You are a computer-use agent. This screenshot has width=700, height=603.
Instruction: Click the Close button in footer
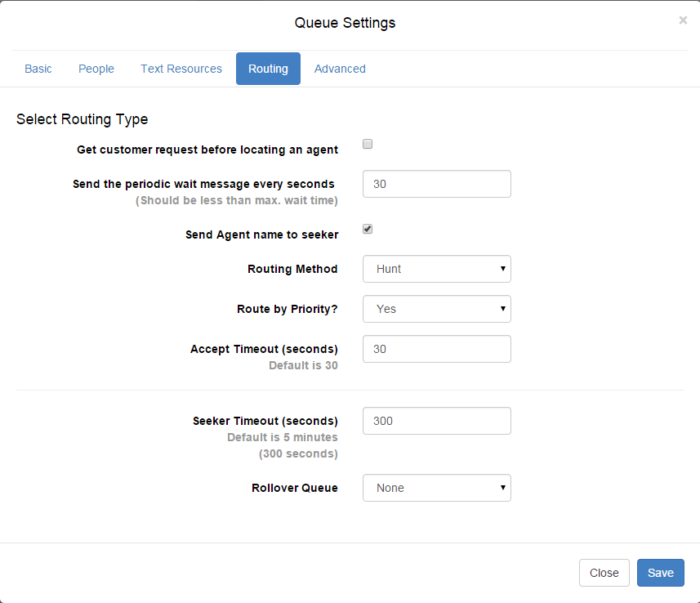pos(604,573)
